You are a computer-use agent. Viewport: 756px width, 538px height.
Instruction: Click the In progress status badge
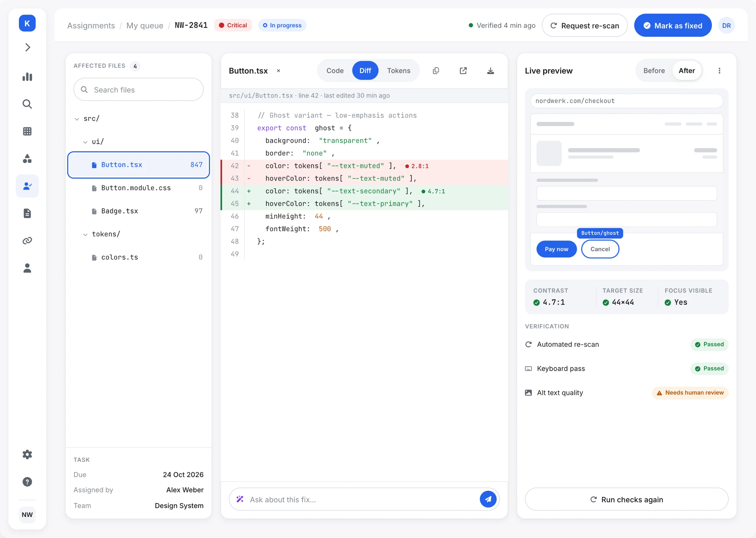coord(282,26)
